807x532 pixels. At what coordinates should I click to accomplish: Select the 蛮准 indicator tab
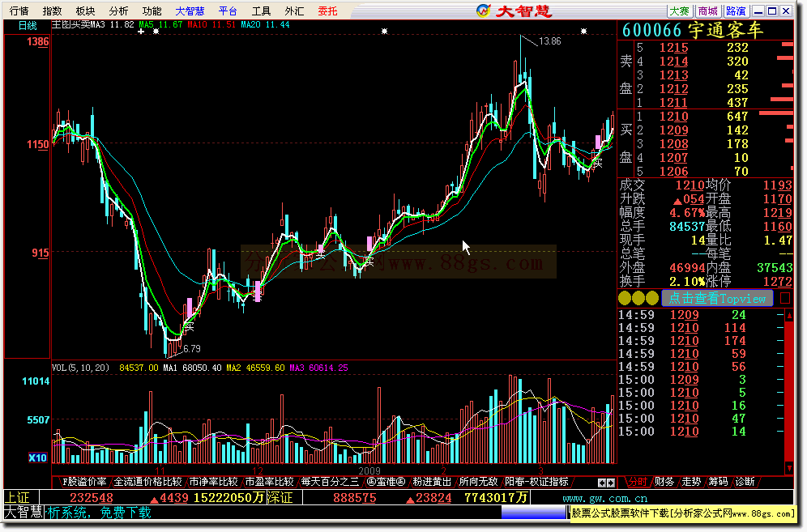pyautogui.click(x=386, y=482)
